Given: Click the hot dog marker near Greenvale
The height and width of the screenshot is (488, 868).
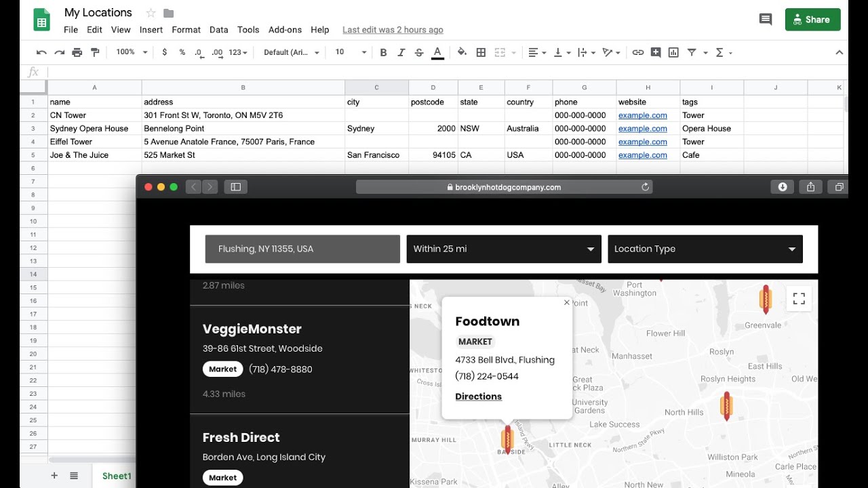Looking at the screenshot, I should (766, 299).
